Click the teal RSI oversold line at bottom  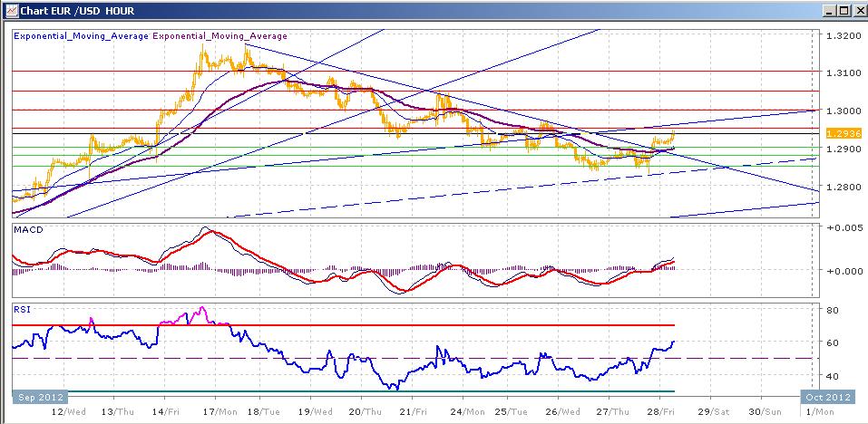[371, 392]
